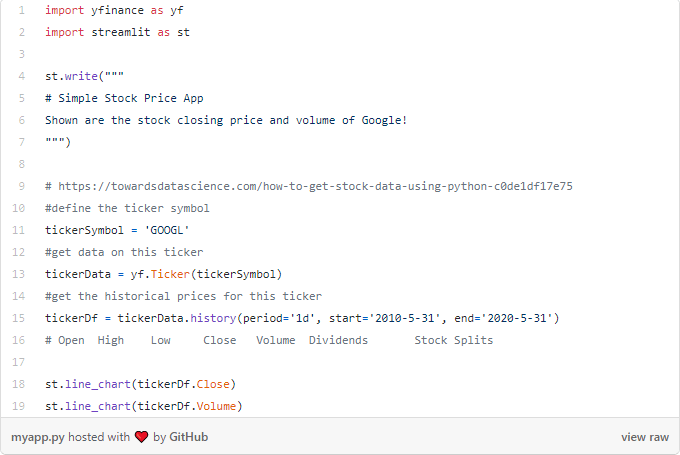Screen dimensions: 680x455
Task: Click the history method call
Action: 213,318
